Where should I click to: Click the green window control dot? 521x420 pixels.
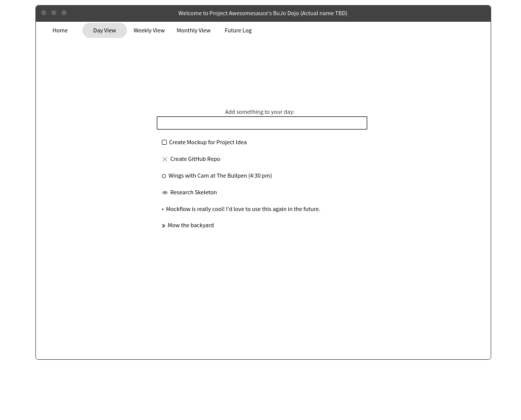click(x=64, y=13)
